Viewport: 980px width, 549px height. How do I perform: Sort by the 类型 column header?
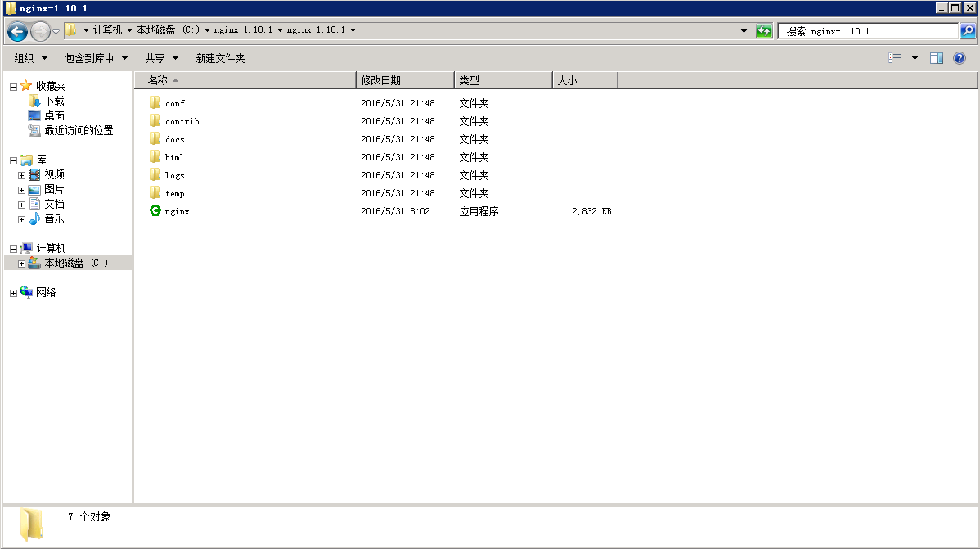pos(503,80)
